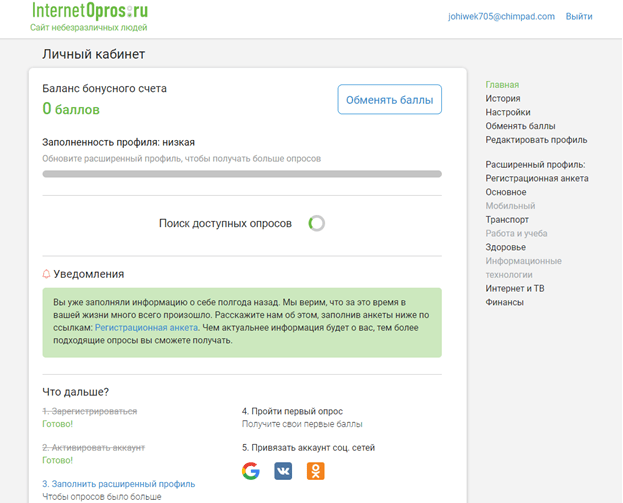Open Интернет и ТВ profile section

[x=515, y=288]
